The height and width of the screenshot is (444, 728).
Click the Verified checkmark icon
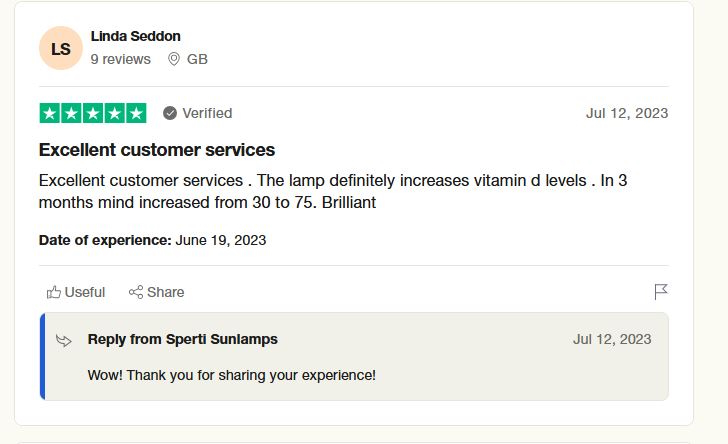(x=170, y=113)
